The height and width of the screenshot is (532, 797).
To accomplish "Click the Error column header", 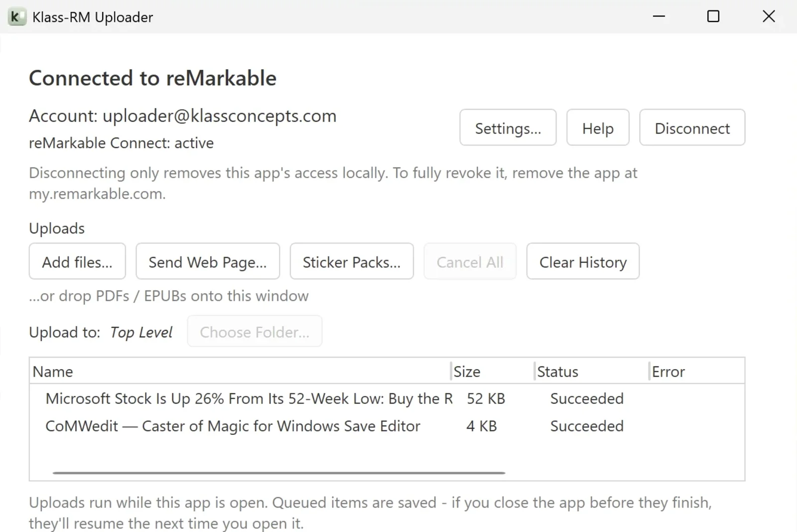I will coord(696,372).
